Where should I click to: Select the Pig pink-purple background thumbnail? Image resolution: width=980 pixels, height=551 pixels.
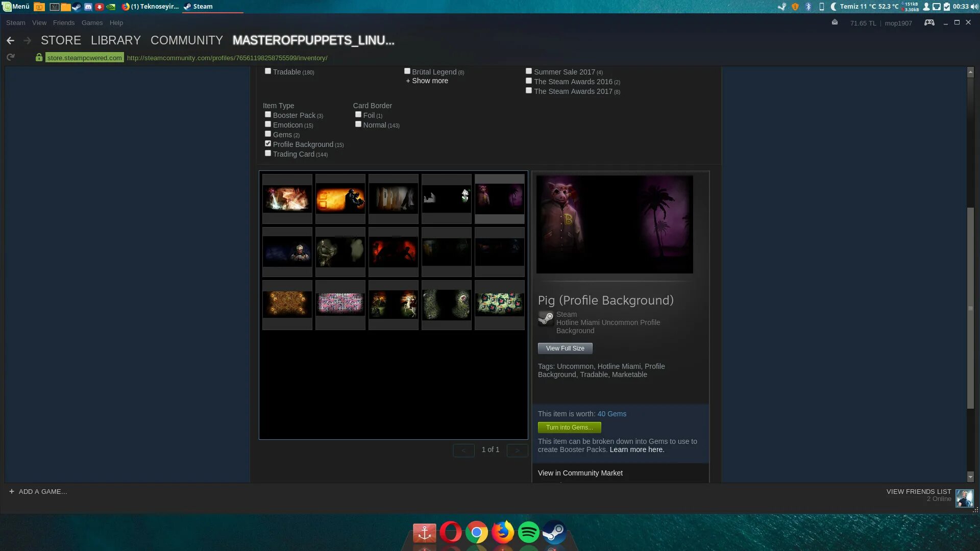tap(499, 198)
